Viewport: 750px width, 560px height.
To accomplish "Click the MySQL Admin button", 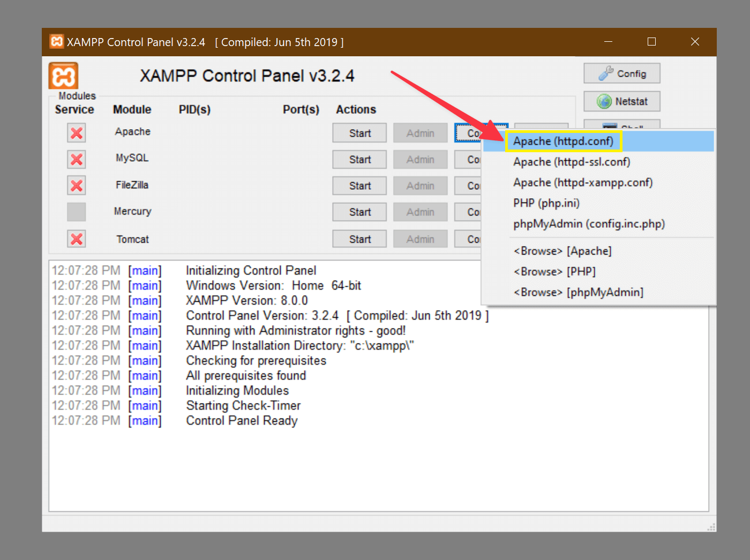I will click(420, 159).
